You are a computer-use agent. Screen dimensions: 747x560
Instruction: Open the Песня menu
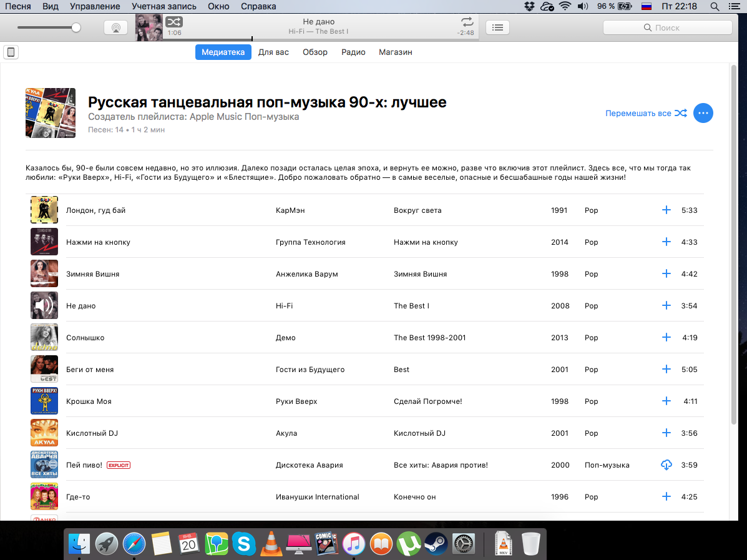(17, 6)
